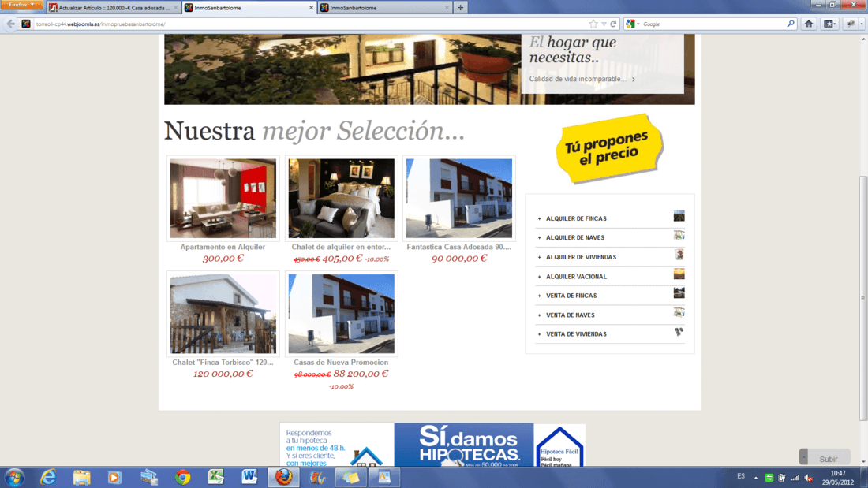Click the Calidad de vida incomparable link
868x488 pixels.
point(582,79)
